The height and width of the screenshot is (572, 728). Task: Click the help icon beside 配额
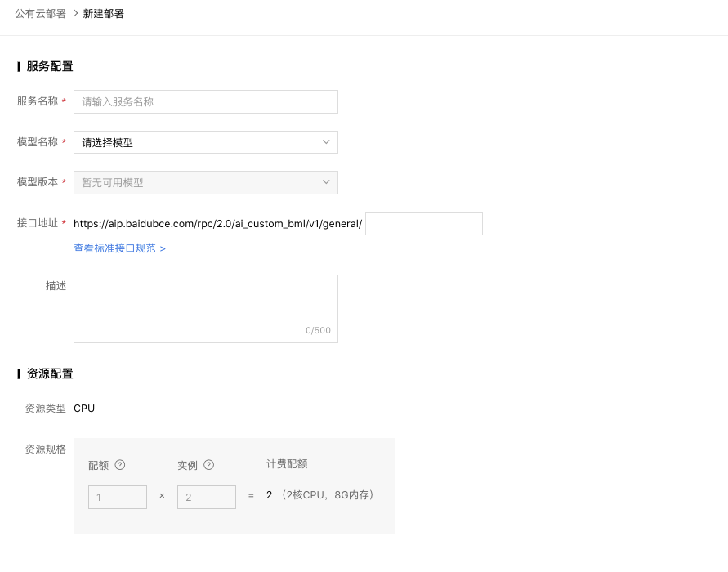120,465
